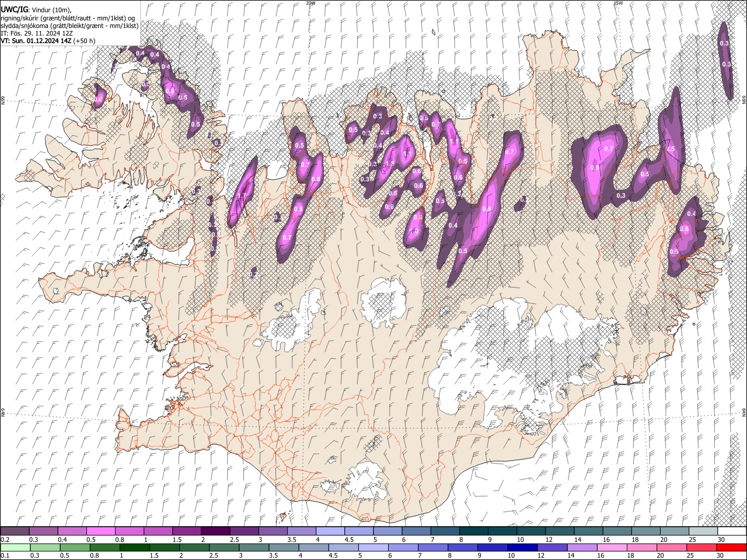Click the '15W' longitude label
This screenshot has height=560, width=747.
(618, 3)
